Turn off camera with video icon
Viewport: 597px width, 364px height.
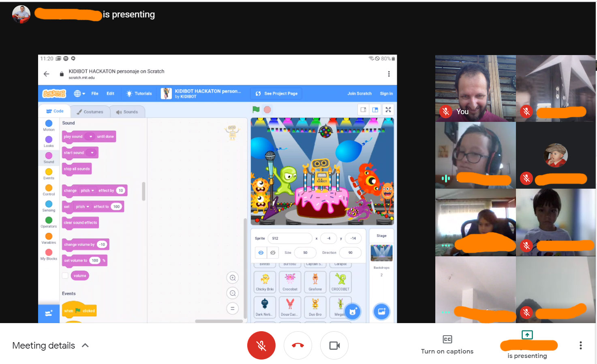334,345
